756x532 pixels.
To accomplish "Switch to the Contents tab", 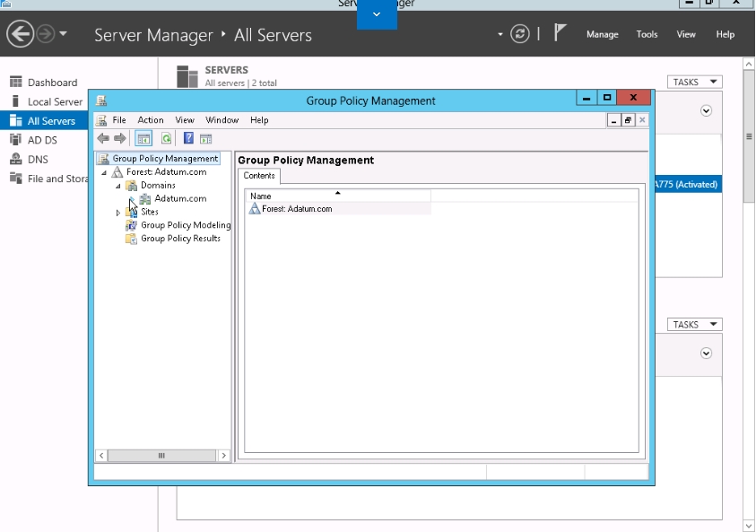I will 259,176.
